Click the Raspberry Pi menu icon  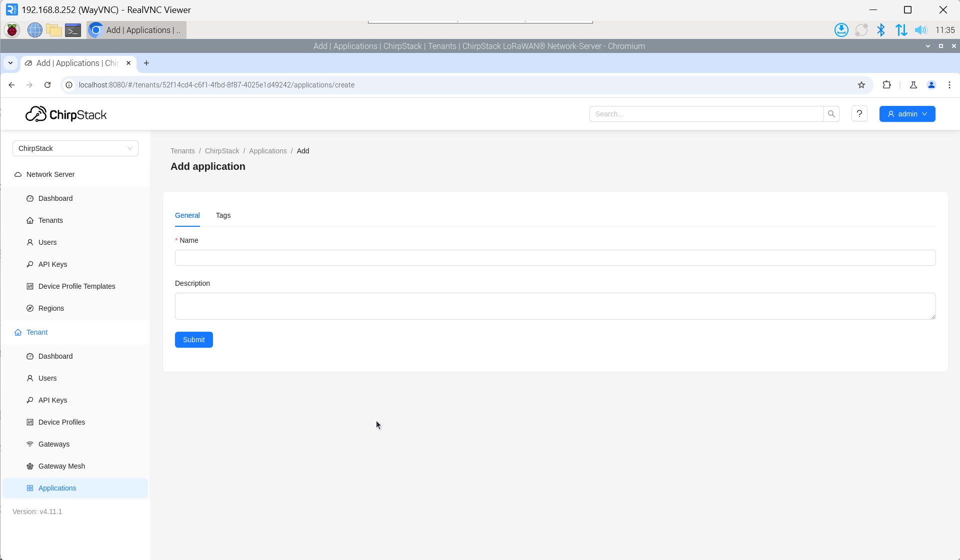[x=12, y=30]
